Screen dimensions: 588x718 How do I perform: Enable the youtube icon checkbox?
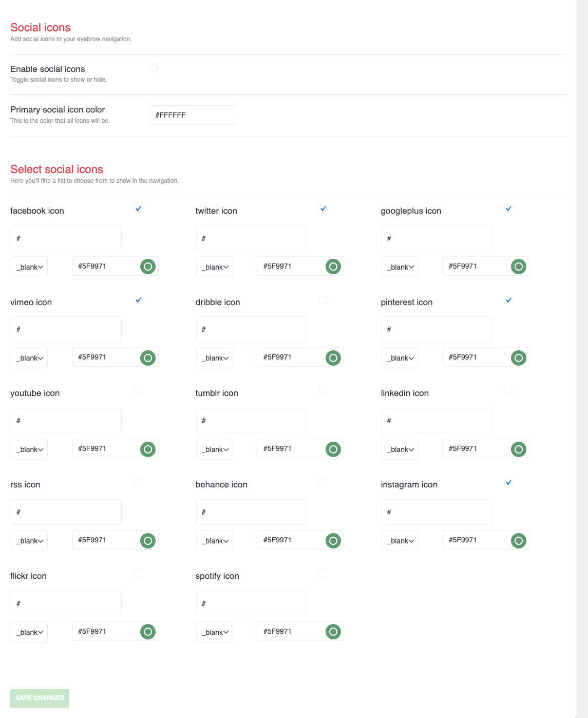click(138, 391)
